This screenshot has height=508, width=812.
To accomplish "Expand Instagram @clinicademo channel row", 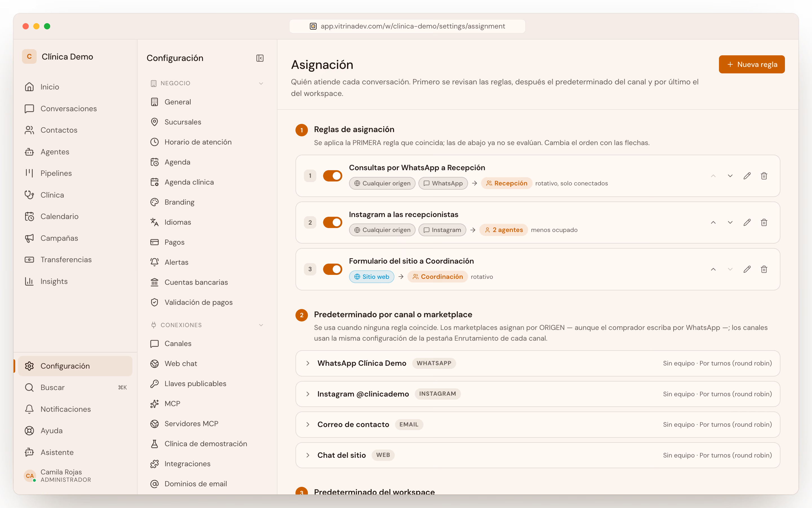I will click(538, 394).
